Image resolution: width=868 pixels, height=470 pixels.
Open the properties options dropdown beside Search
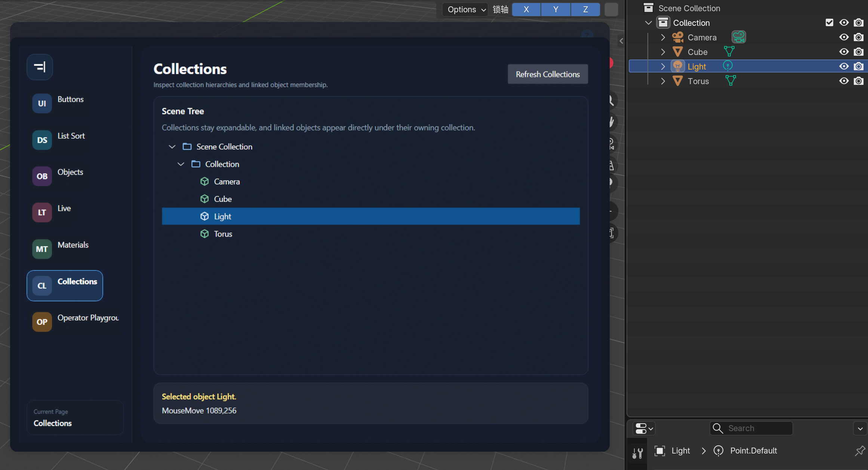(861, 428)
